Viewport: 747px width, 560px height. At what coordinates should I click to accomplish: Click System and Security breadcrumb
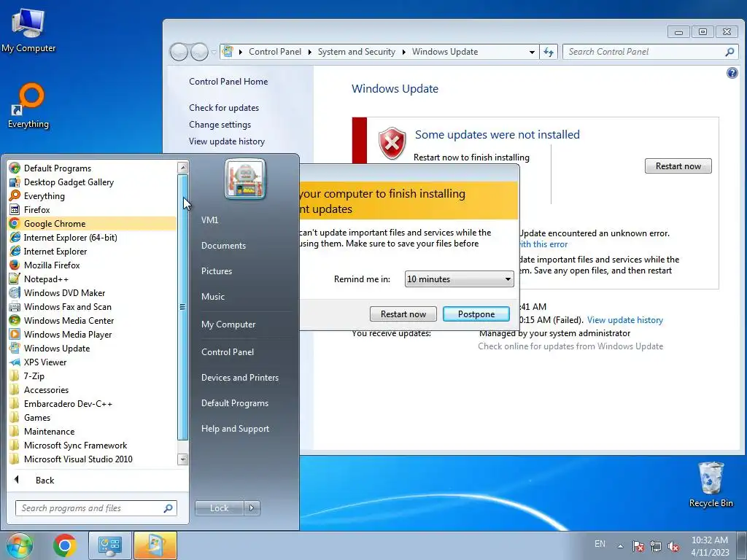[x=356, y=52]
